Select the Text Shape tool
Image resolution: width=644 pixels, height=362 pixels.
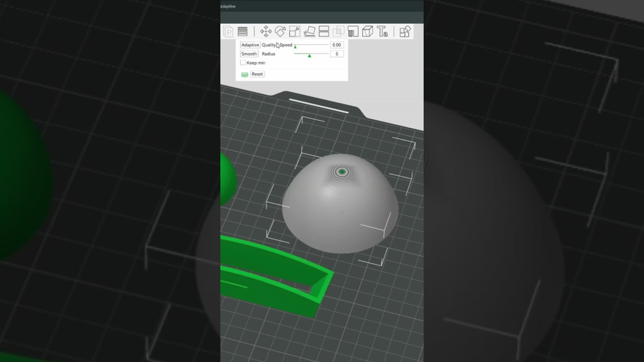(x=382, y=32)
